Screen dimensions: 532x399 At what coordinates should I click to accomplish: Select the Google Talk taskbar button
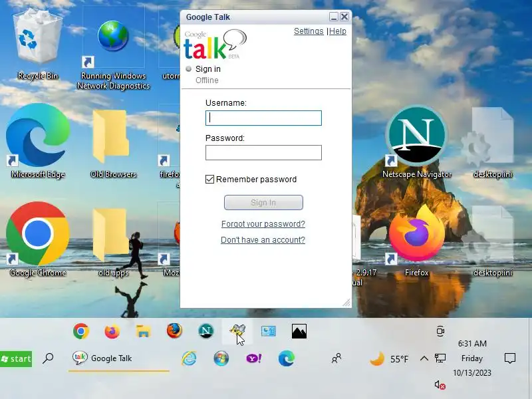[119, 358]
